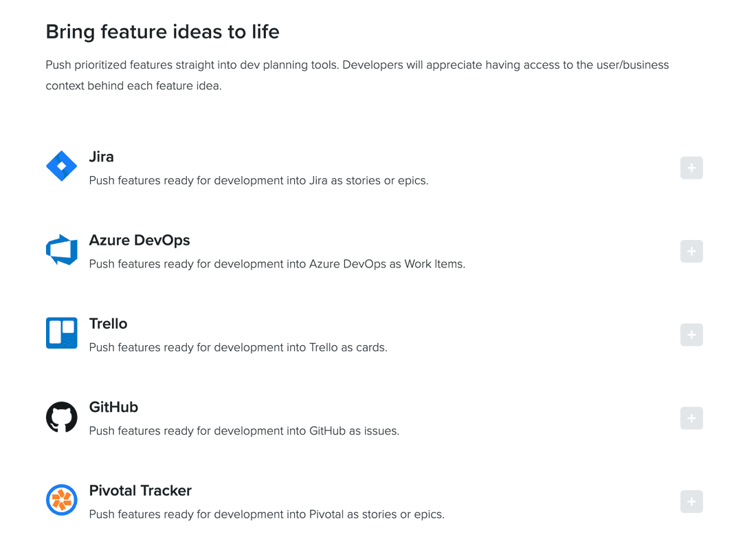Viewport: 756px width, 559px height.
Task: Click the Azure DevOps Work Items description
Action: 277,264
